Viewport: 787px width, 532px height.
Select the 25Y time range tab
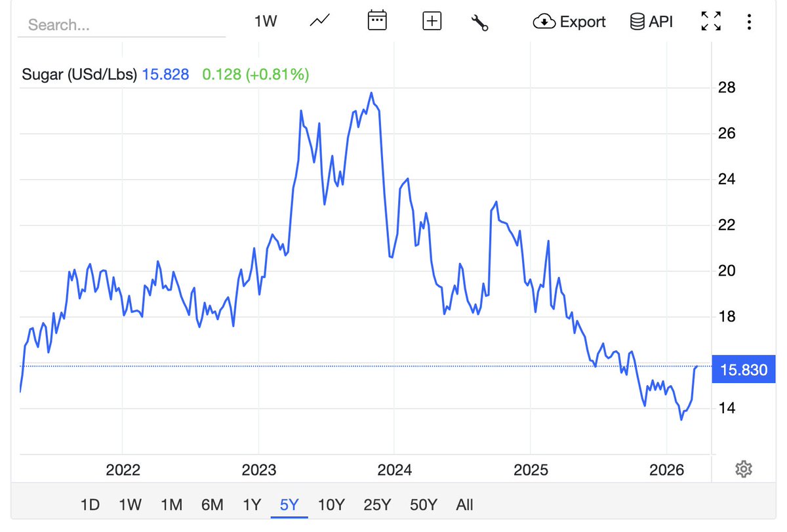(377, 505)
